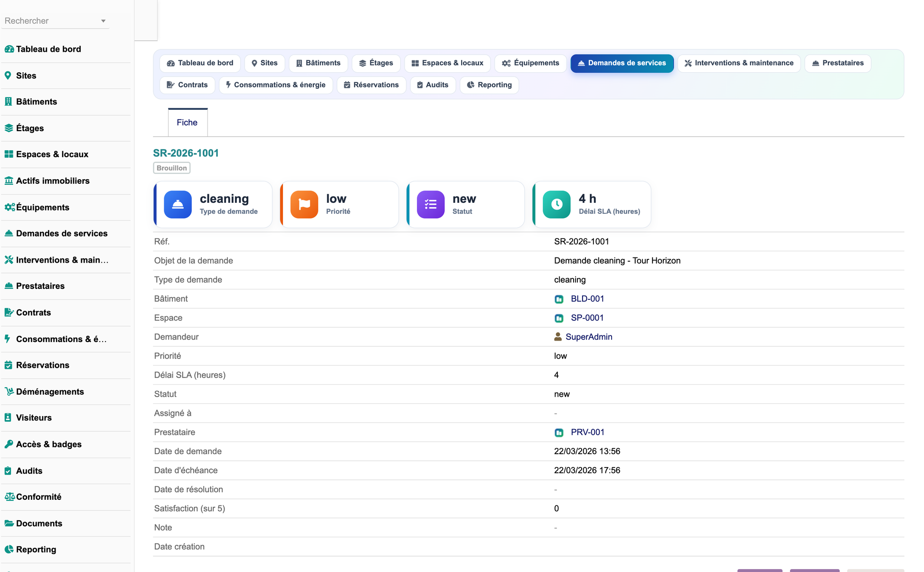Open Prestataires in top navigation bar
Image resolution: width=924 pixels, height=572 pixels.
[838, 63]
